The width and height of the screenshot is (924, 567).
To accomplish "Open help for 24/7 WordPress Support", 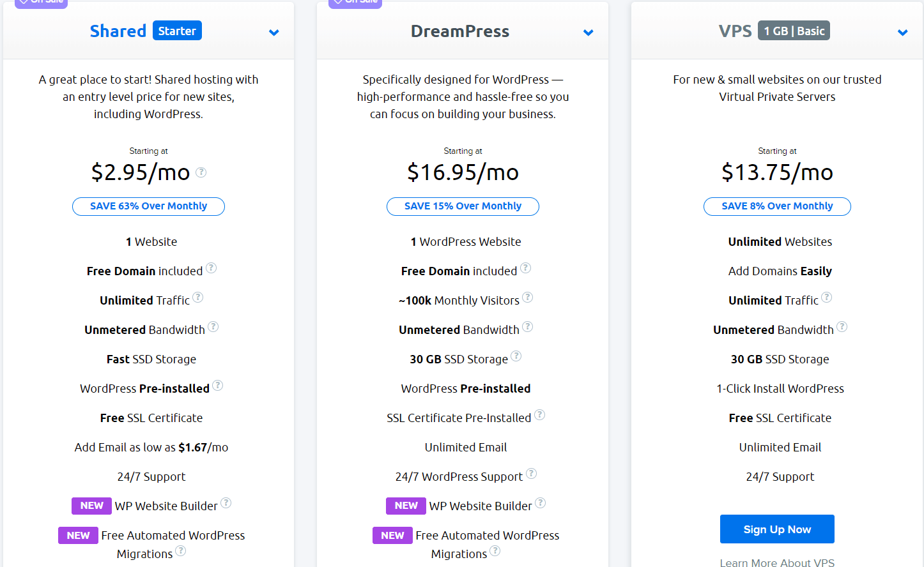I will 531,473.
